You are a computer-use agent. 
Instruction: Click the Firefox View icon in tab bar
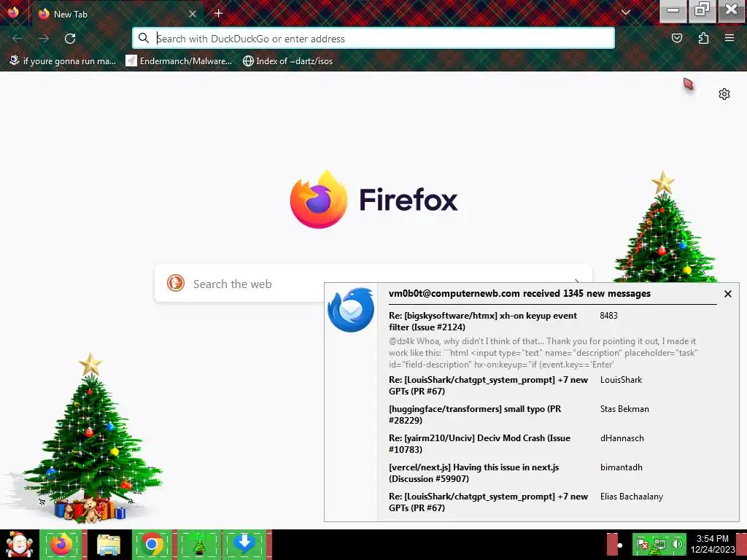coord(13,13)
